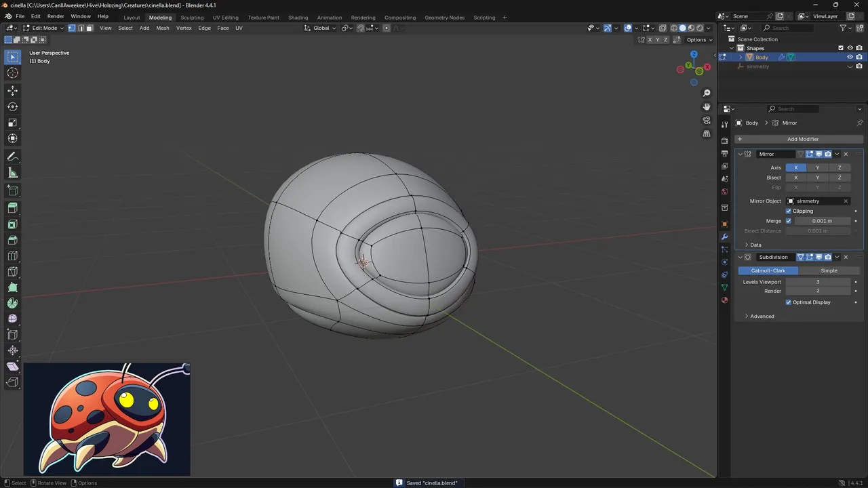Select the Edge Slide tool
Viewport: 868px width, 488px height.
13,335
